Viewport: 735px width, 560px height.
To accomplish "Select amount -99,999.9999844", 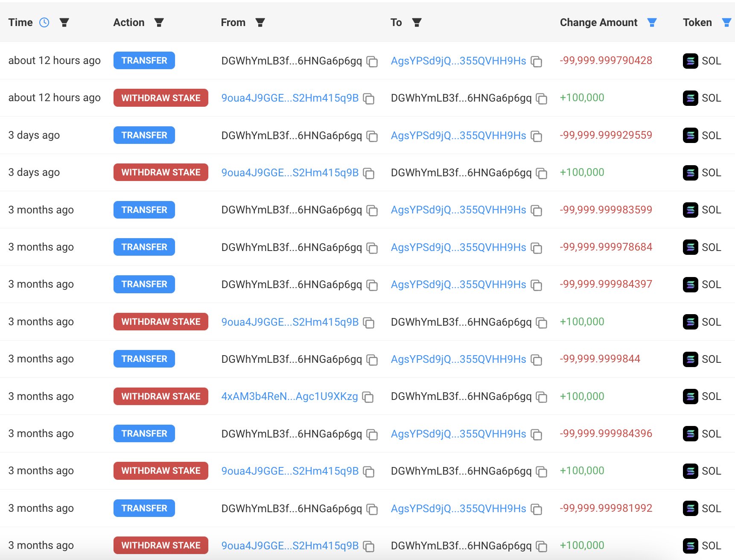I will click(600, 359).
